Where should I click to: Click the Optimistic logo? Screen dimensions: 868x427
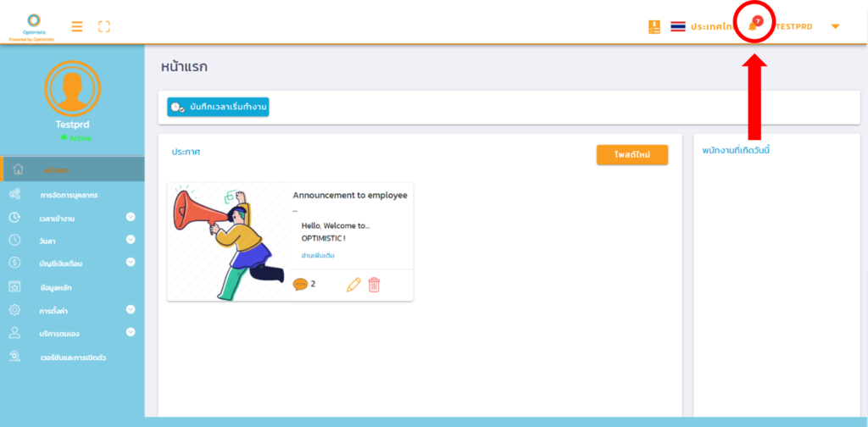click(34, 25)
